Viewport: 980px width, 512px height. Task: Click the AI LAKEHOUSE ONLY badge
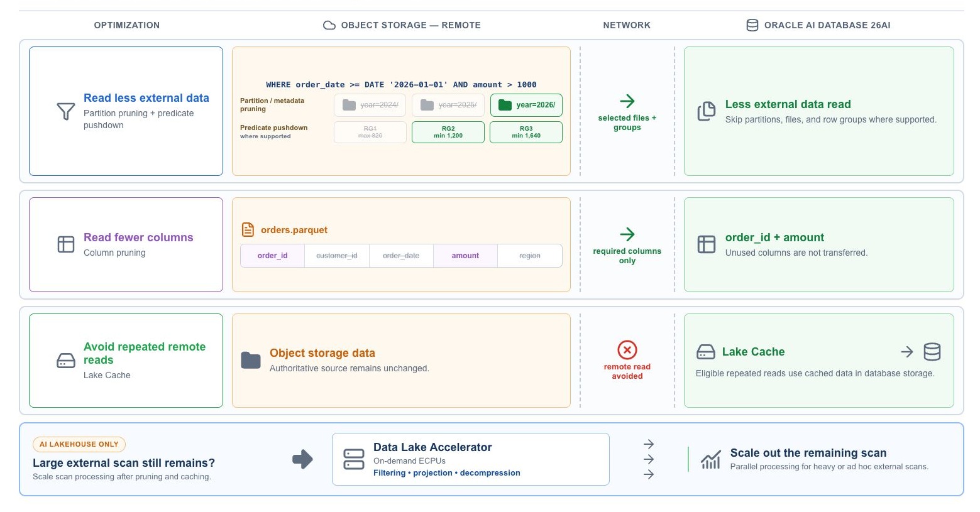tap(79, 444)
